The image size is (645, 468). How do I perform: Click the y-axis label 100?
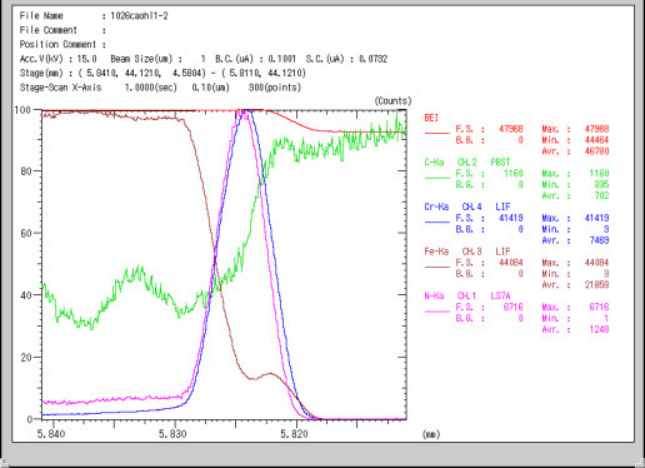click(23, 110)
